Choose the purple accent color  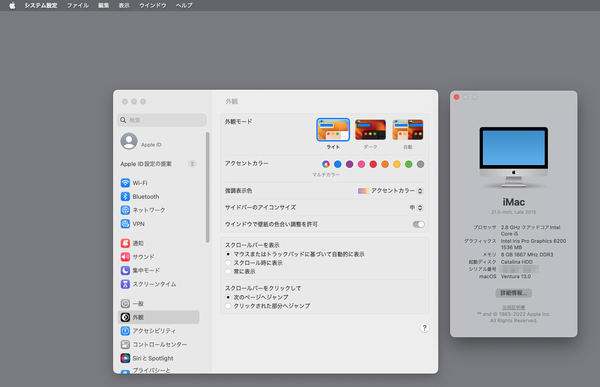pyautogui.click(x=349, y=164)
